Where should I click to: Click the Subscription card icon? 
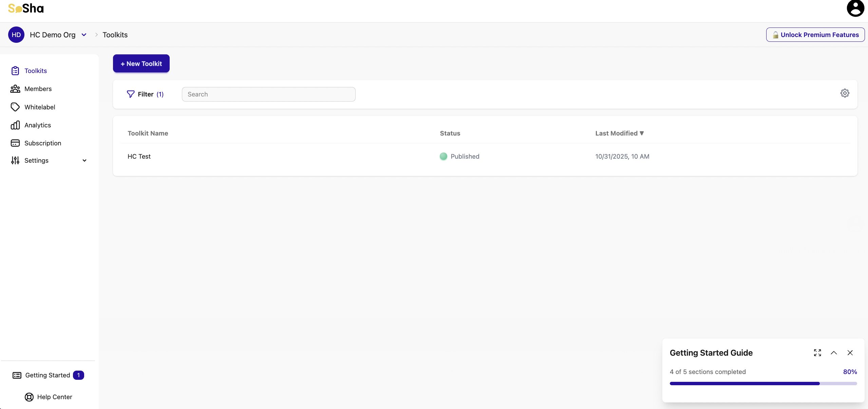tap(15, 143)
